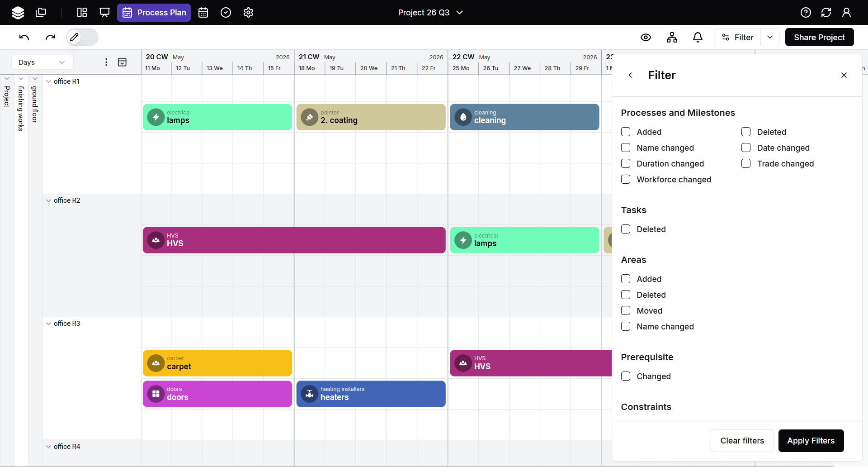868x467 pixels.
Task: Switch to the Process Plan tab
Action: [x=154, y=13]
